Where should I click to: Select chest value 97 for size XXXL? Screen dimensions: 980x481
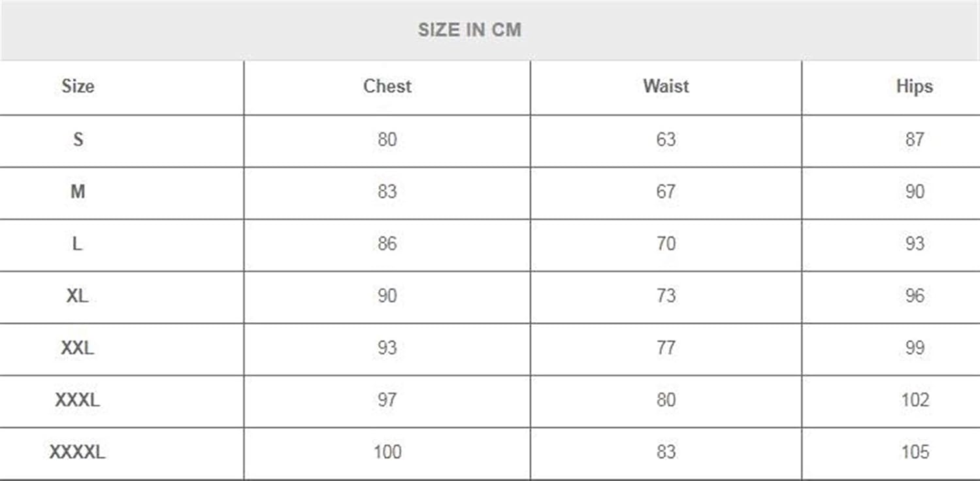[x=387, y=400]
